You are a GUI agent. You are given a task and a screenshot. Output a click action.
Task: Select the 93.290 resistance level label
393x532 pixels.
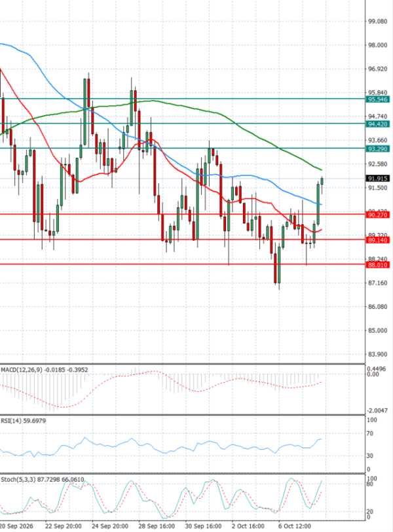click(x=377, y=149)
